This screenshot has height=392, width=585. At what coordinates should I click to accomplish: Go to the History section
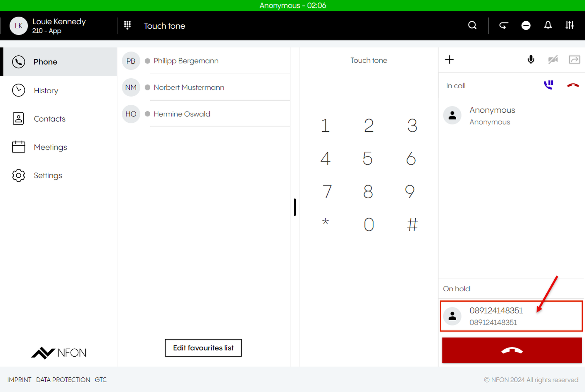tap(46, 90)
